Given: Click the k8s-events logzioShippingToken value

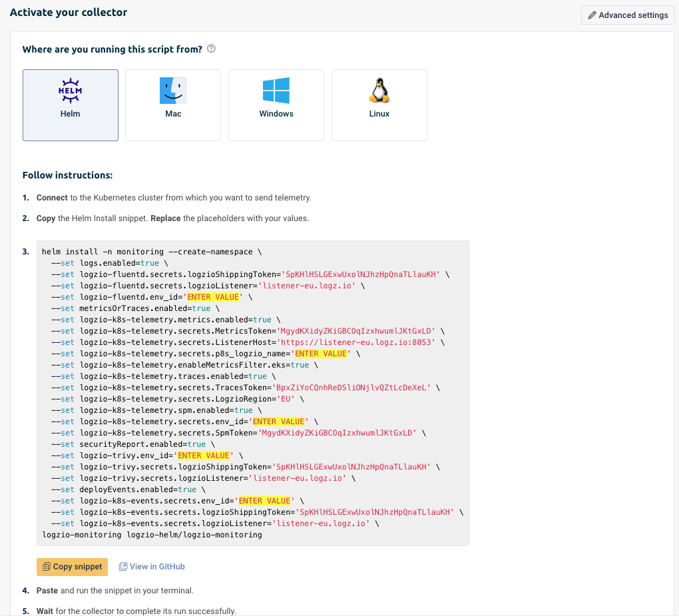Looking at the screenshot, I should click(375, 512).
